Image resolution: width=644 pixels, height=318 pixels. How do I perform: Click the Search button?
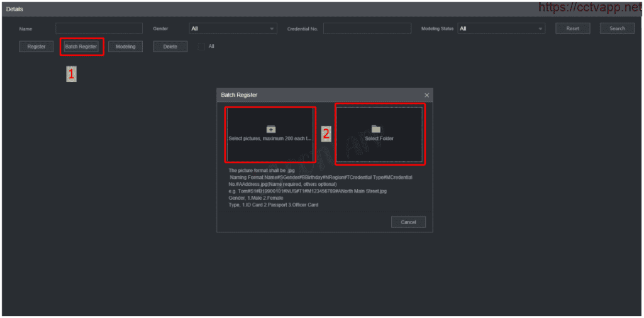click(617, 28)
